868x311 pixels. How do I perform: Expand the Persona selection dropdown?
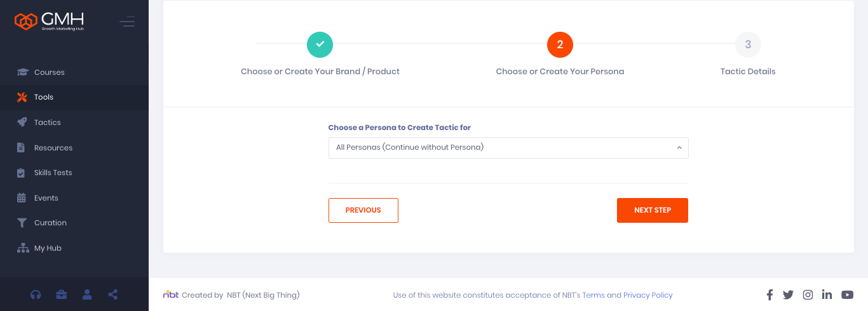(508, 148)
